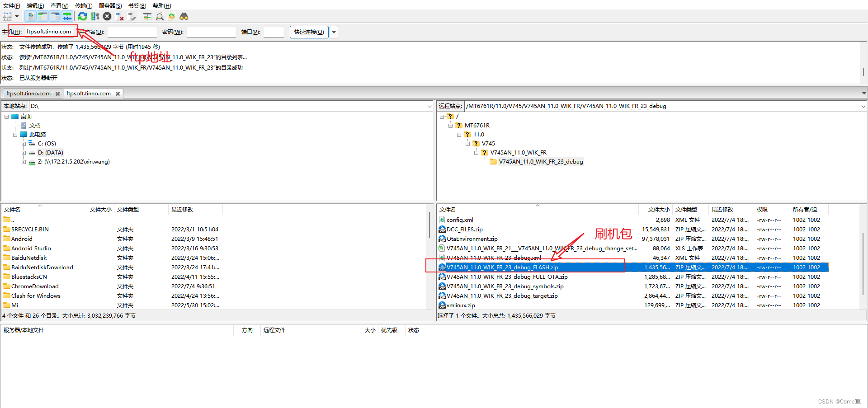
Task: Collapse the remote 11.0 tree node
Action: coord(459,135)
